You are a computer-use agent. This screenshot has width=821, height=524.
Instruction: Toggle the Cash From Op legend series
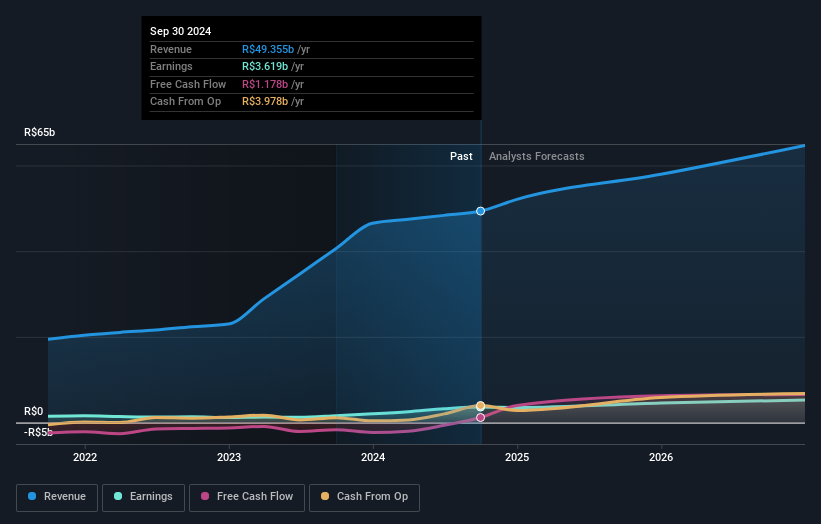[364, 497]
